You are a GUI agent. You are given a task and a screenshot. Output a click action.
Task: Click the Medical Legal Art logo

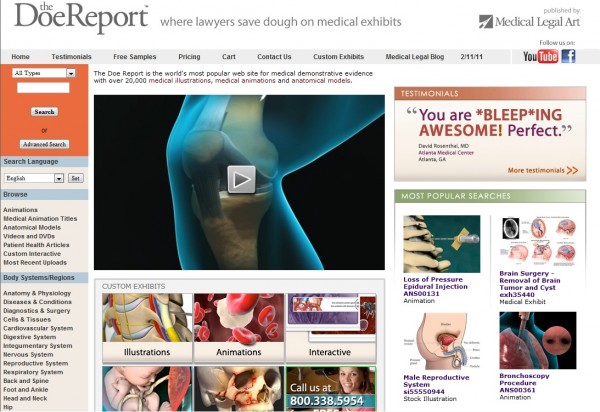coord(530,21)
